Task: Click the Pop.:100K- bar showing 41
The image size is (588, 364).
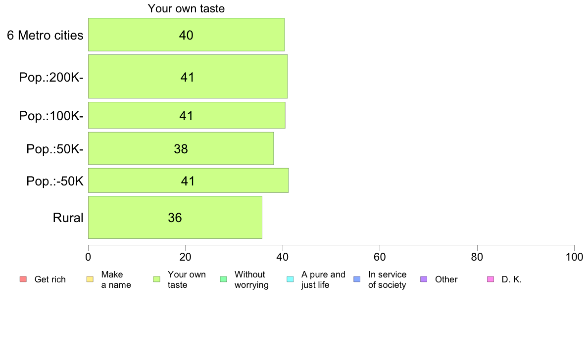Action: pos(187,115)
